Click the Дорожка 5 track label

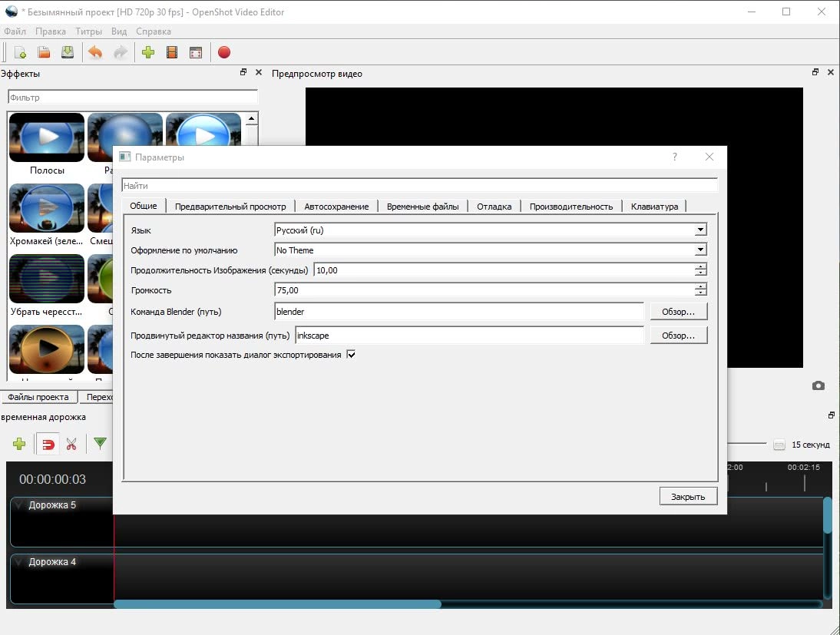pyautogui.click(x=52, y=504)
